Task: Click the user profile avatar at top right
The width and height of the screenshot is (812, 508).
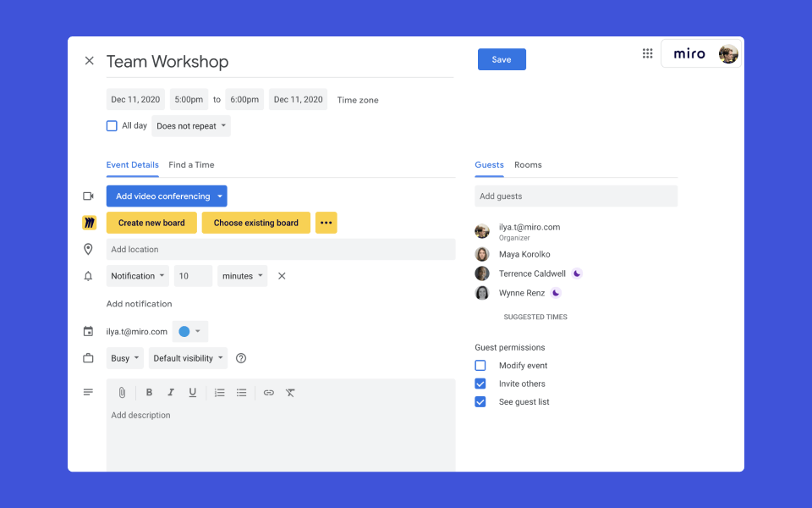Action: point(728,54)
